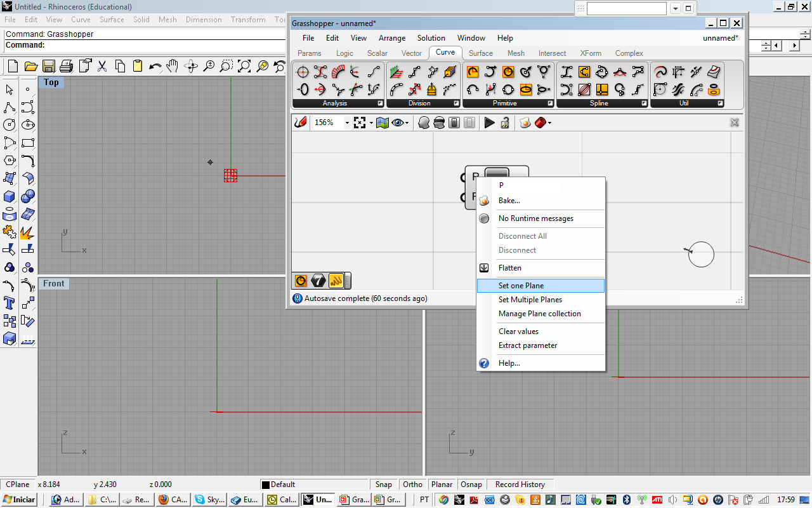
Task: Select the Rectangle tool in Rhino sidebar
Action: (x=27, y=143)
